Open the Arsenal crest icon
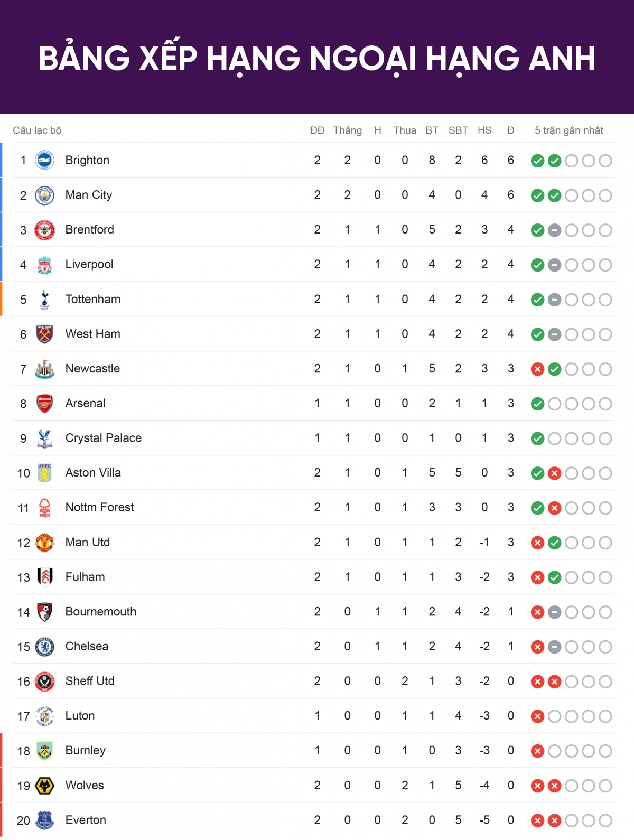Screen dimensions: 634x840 tap(44, 404)
